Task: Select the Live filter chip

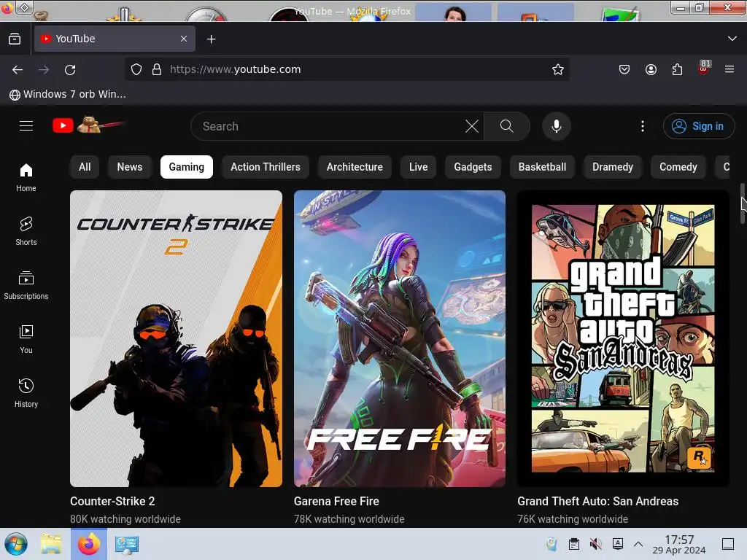Action: [x=418, y=167]
